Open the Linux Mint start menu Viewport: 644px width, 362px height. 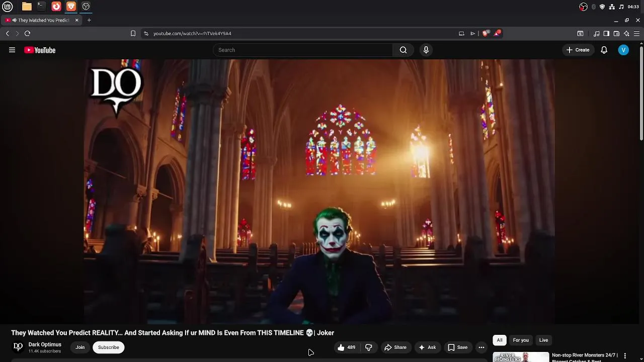[x=8, y=7]
